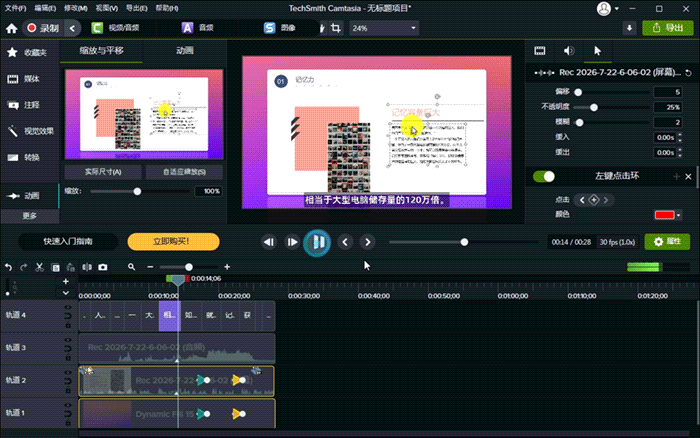Open the cursor properties tab
This screenshot has height=438, width=700.
point(597,51)
